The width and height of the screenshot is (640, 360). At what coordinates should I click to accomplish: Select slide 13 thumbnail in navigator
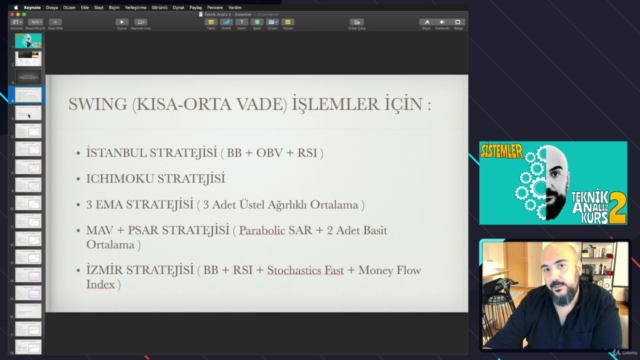(28, 256)
